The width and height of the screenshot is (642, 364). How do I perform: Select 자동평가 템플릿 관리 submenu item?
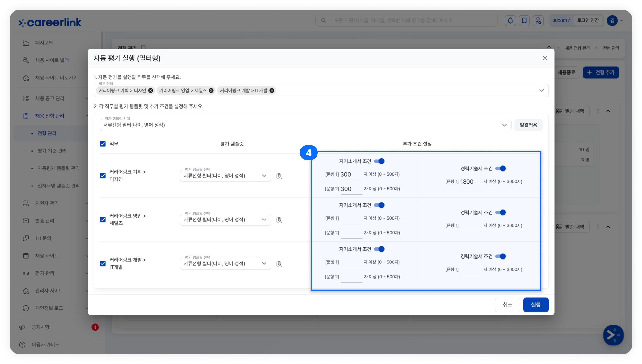(58, 168)
